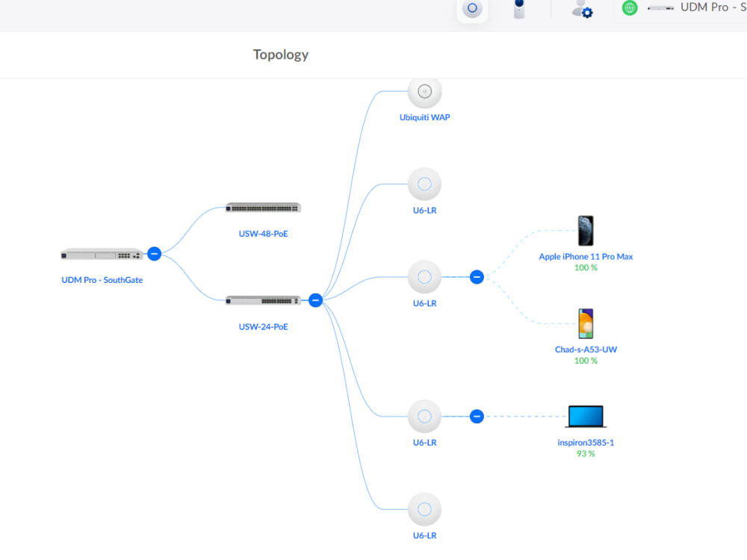Click the admin settings person-gear icon

pos(581,10)
